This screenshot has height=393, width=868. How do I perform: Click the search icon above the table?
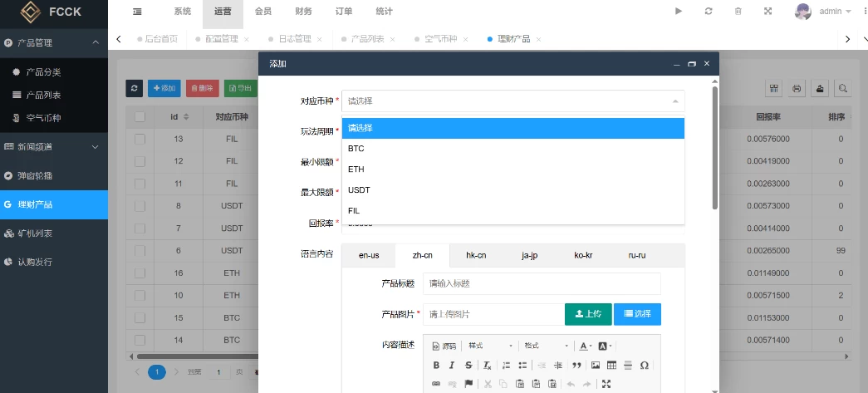coord(842,88)
